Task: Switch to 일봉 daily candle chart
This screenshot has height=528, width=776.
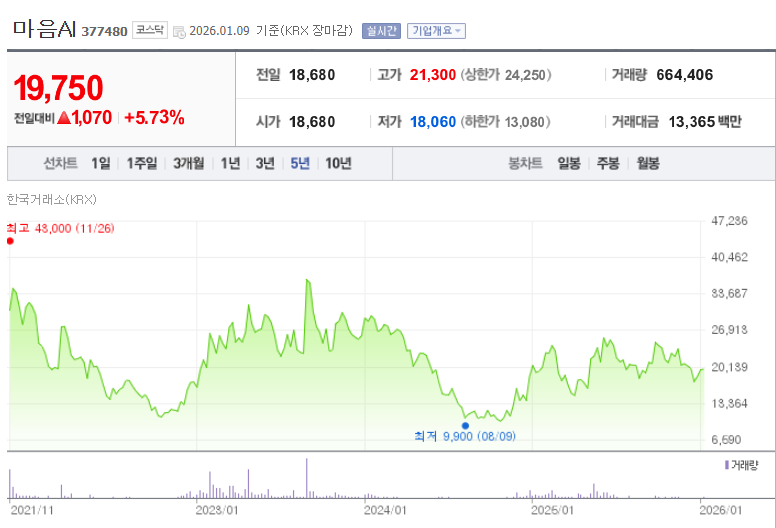Action: click(569, 163)
